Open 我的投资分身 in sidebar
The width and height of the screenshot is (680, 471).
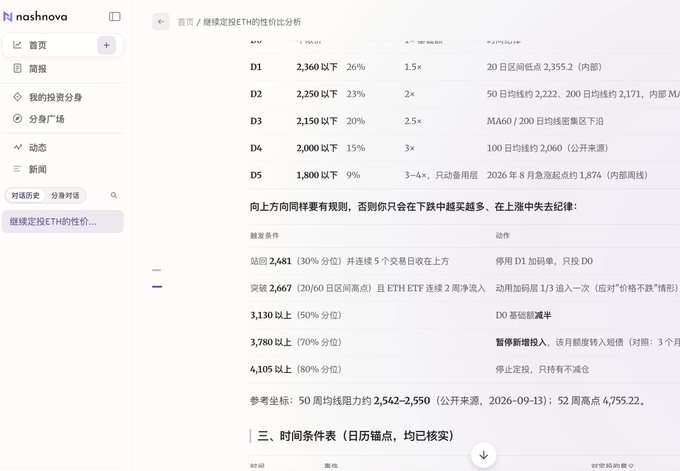tap(62, 97)
